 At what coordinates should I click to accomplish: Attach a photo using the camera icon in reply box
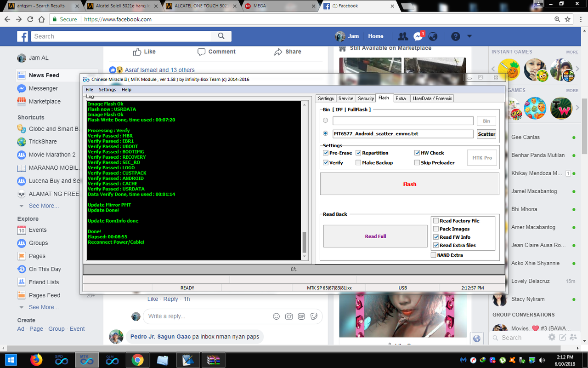(289, 316)
